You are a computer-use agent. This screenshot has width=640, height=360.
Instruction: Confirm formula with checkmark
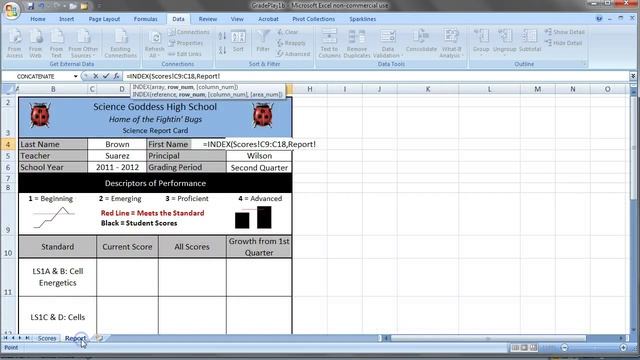(106, 76)
